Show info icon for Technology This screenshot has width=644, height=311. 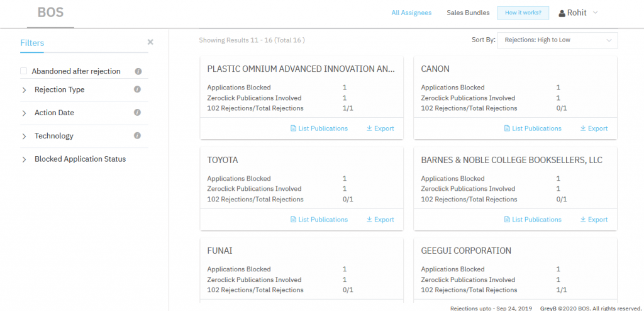click(138, 135)
